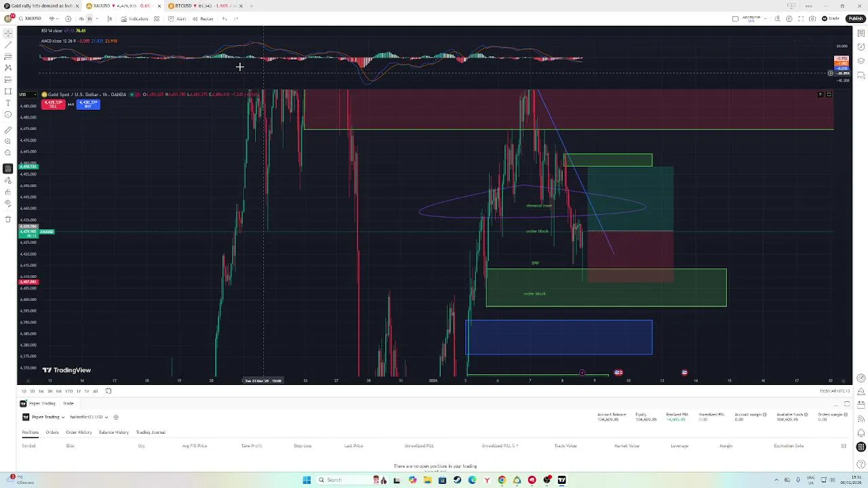This screenshot has height=488, width=868.
Task: Open the USD currency selector on price axis
Action: (x=27, y=94)
